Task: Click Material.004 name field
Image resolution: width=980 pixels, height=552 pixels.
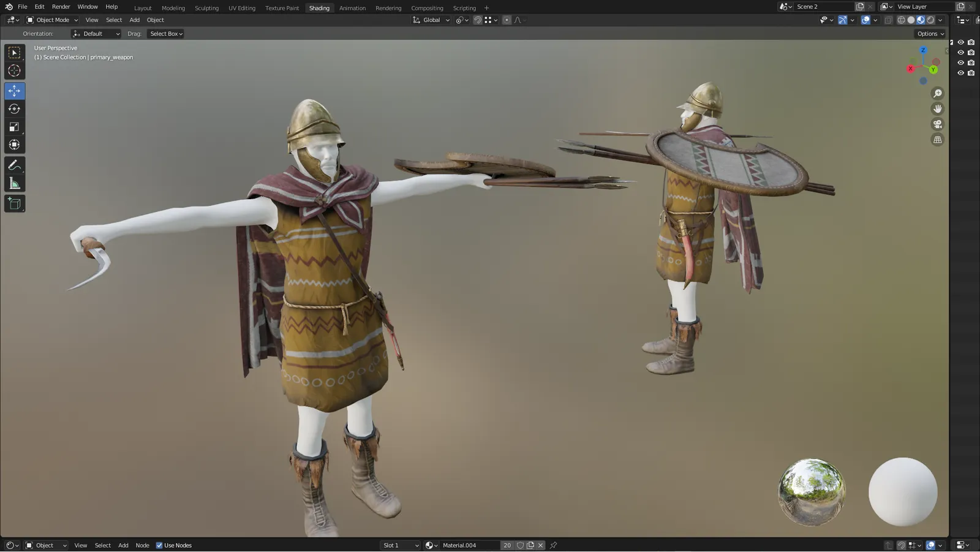Action: pyautogui.click(x=470, y=545)
